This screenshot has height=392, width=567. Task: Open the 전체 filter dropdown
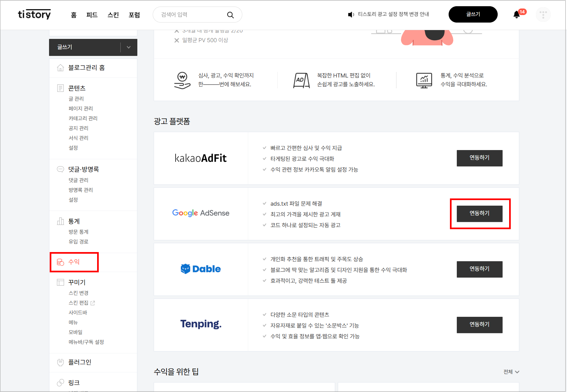click(x=511, y=372)
